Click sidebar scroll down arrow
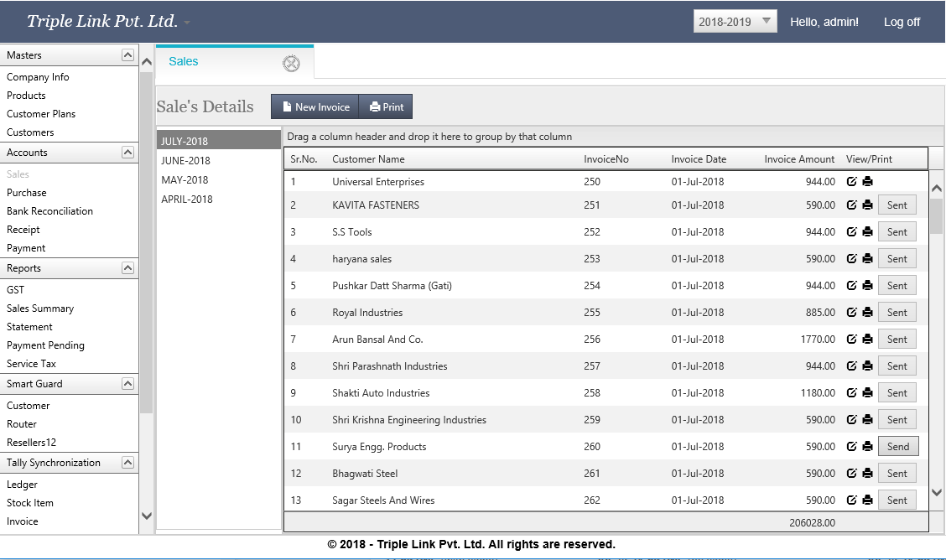946x560 pixels. (147, 516)
